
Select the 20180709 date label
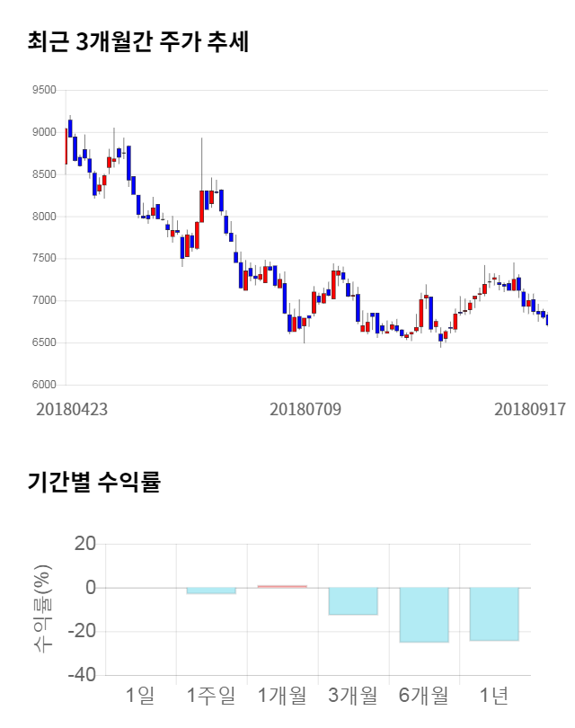305,409
